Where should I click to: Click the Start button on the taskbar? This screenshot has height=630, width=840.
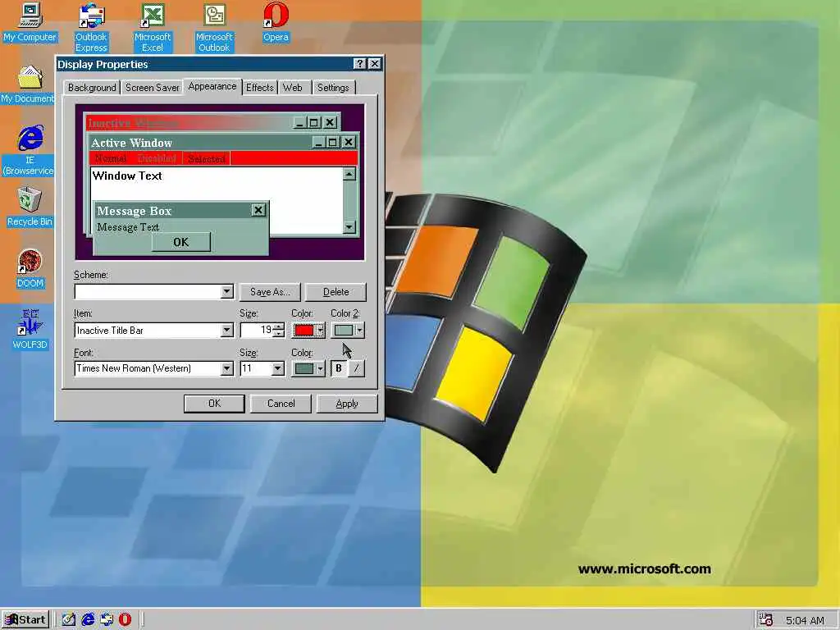pos(25,619)
